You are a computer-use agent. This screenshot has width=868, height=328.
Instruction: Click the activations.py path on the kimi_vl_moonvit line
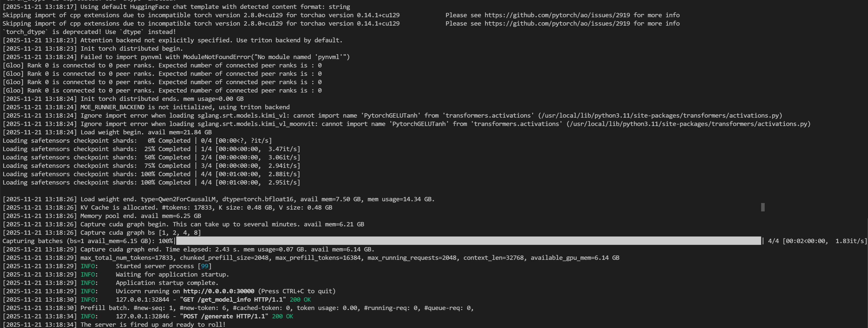click(x=688, y=124)
